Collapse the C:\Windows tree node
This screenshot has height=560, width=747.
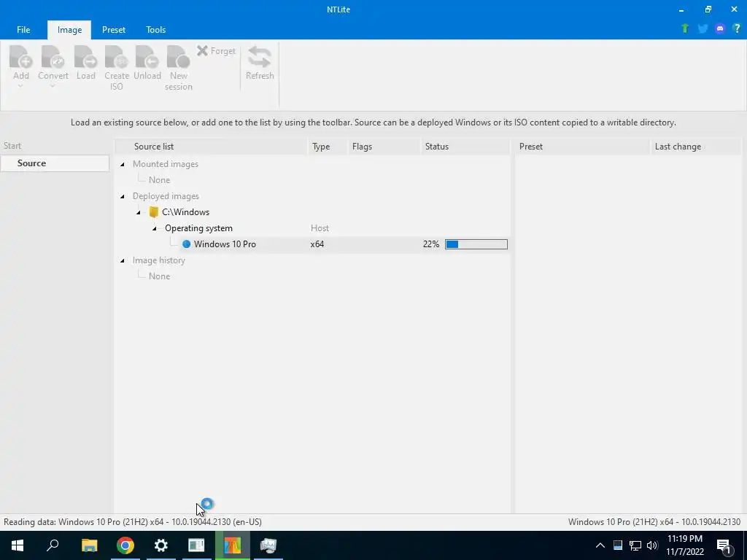click(x=139, y=212)
